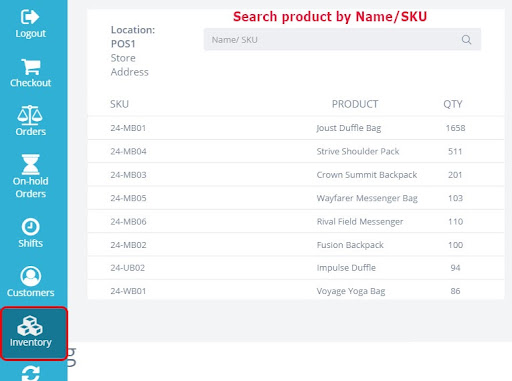Click the Wayfarer Messenger Bag product
This screenshot has height=381, width=512.
click(367, 198)
